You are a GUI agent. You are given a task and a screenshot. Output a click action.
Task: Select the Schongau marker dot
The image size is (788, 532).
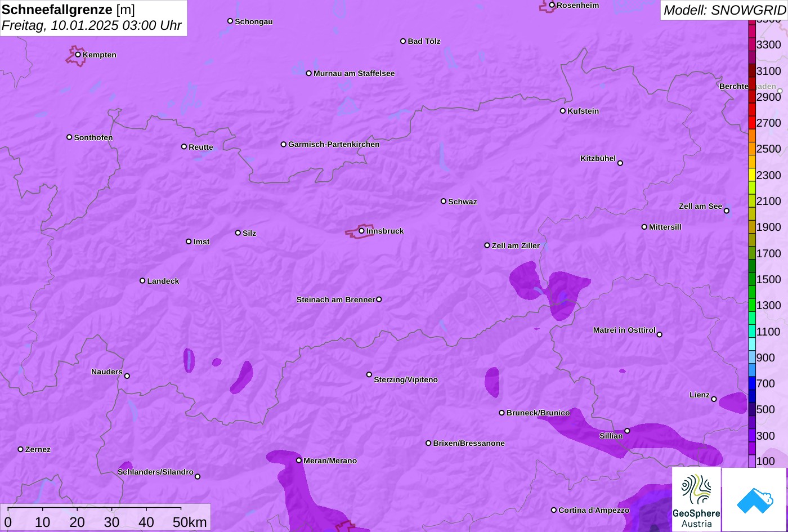(230, 21)
